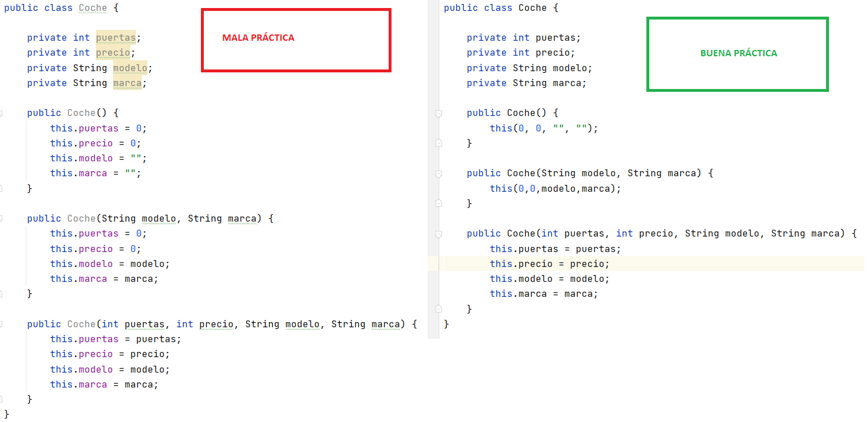The image size is (868, 422).
Task: Collapse the no-argument Coche() constructor in right editor
Action: point(439,114)
